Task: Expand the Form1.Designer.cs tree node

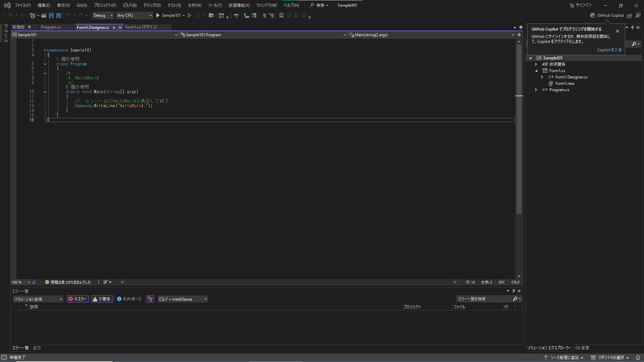Action: 542,77
